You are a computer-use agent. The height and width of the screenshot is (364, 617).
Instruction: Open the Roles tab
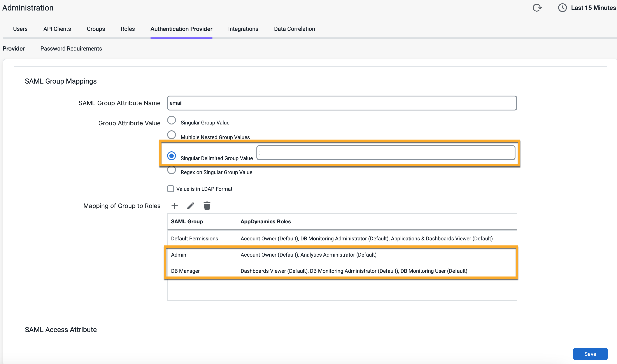[x=128, y=29]
